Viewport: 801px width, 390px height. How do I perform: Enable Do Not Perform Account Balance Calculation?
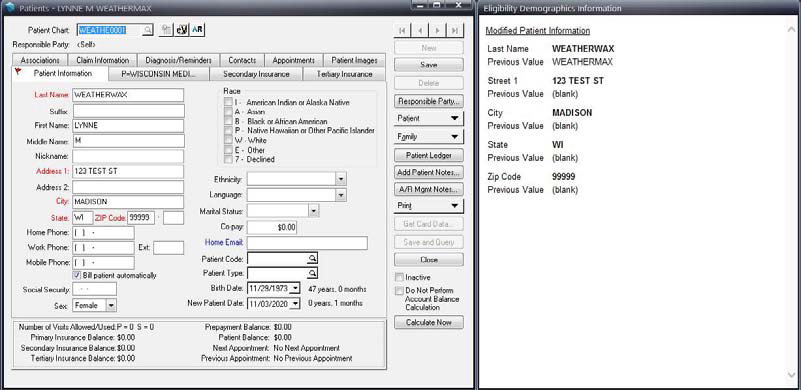(399, 290)
